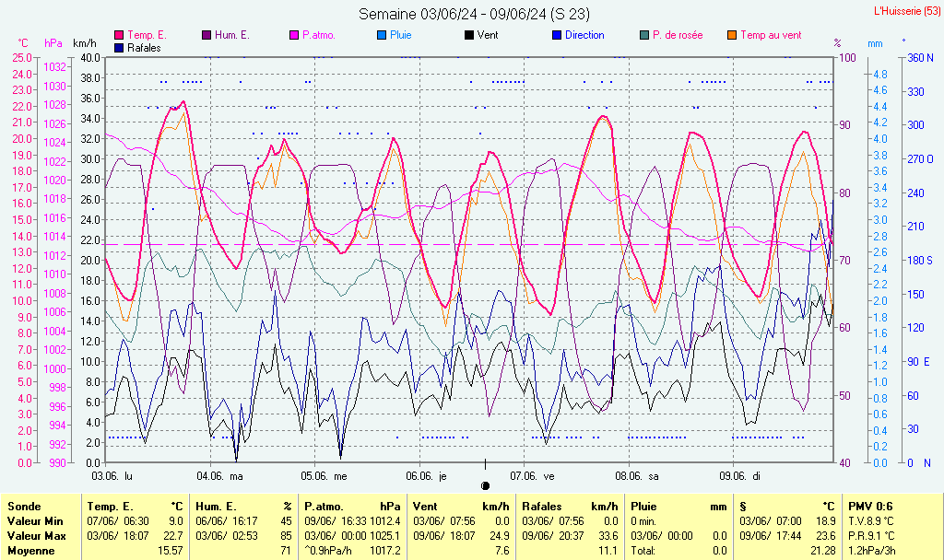Click the maximum gust value '33.6'
Image resolution: width=944 pixels, height=560 pixels.
tap(608, 536)
